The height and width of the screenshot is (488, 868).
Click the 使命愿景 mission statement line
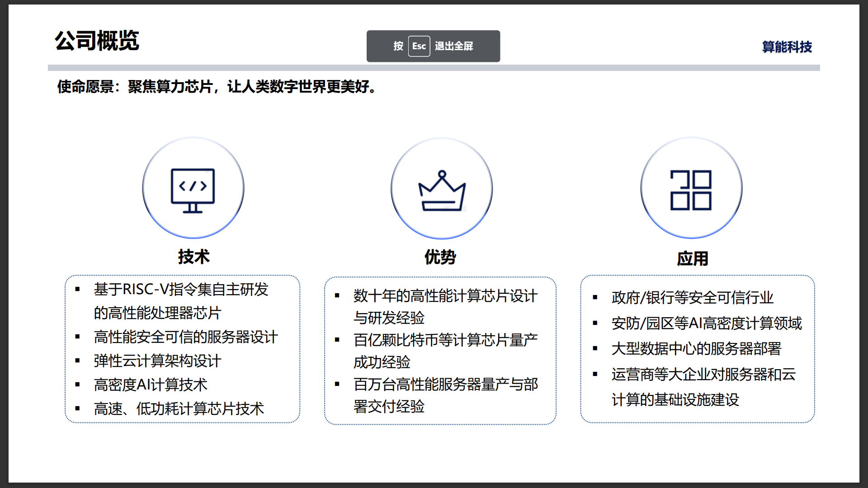point(217,86)
